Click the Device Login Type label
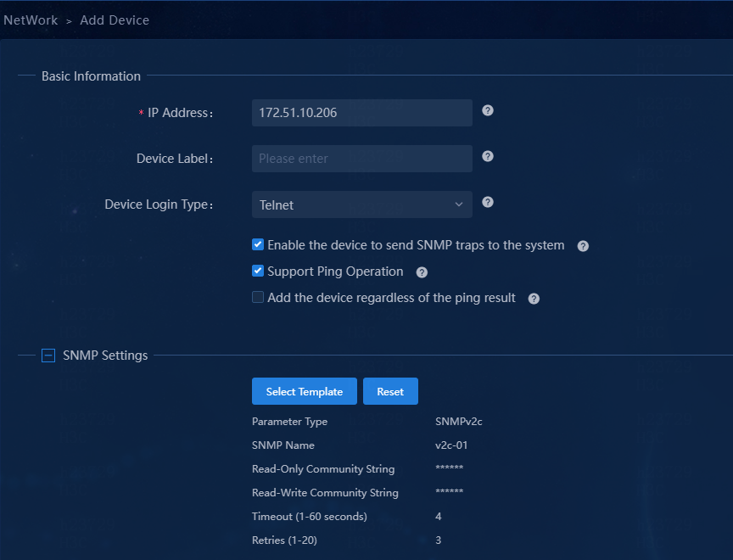Viewport: 733px width, 560px height. tap(159, 204)
